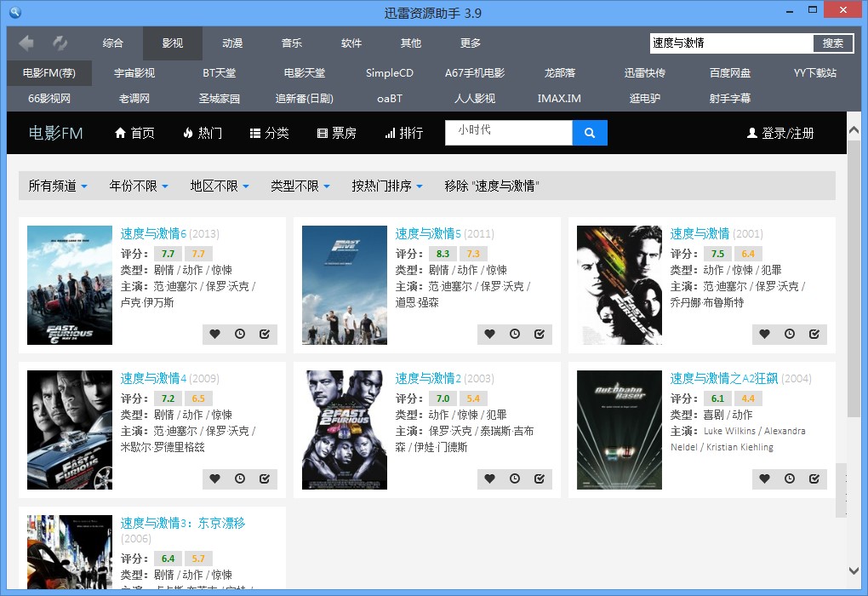Toggle watched check on 速度与激情4
Image resolution: width=868 pixels, height=596 pixels.
[265, 479]
